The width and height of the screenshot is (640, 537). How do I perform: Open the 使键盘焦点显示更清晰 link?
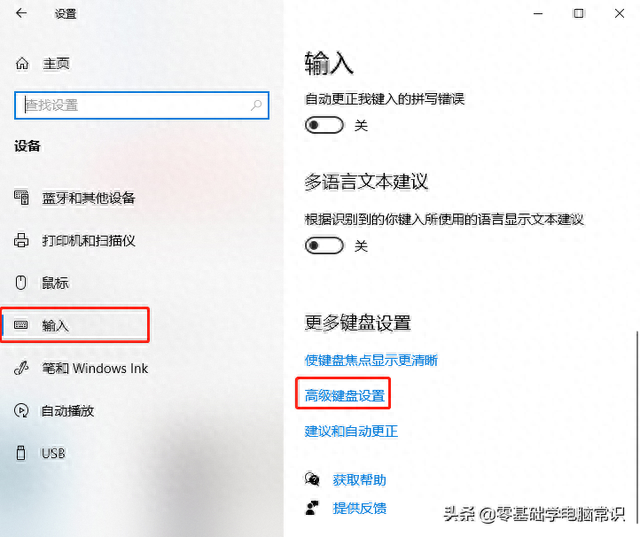pos(371,360)
